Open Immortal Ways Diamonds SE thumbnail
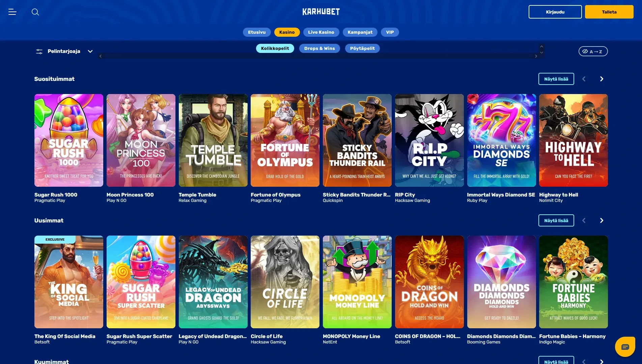642x364 pixels. 501,140
